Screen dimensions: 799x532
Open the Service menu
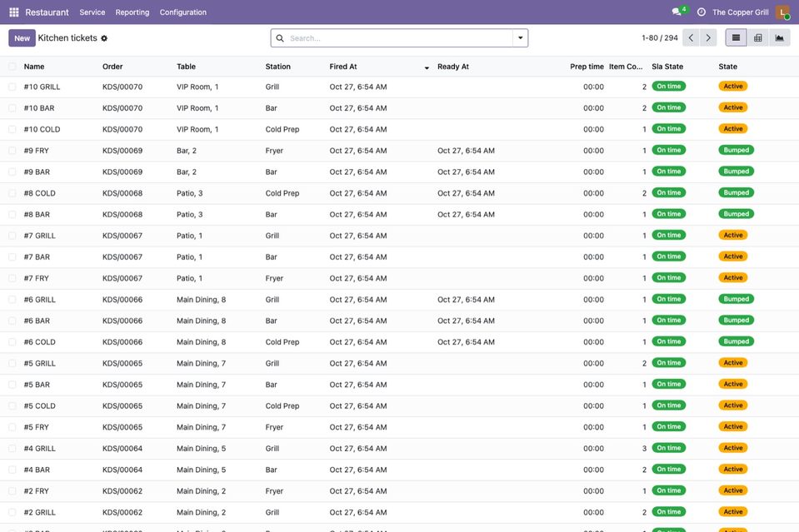(92, 12)
